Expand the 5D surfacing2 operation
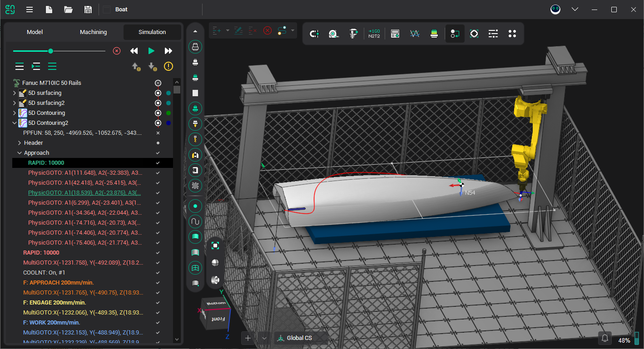644x349 pixels. 15,103
